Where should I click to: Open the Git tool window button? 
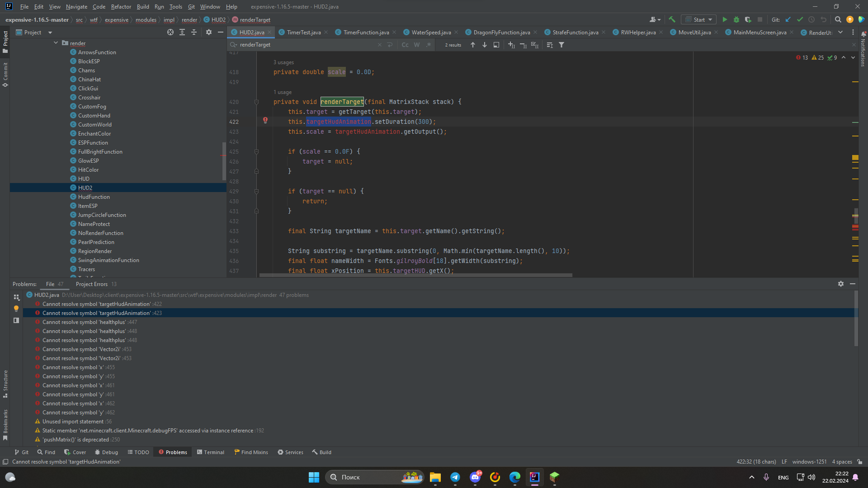tap(21, 452)
